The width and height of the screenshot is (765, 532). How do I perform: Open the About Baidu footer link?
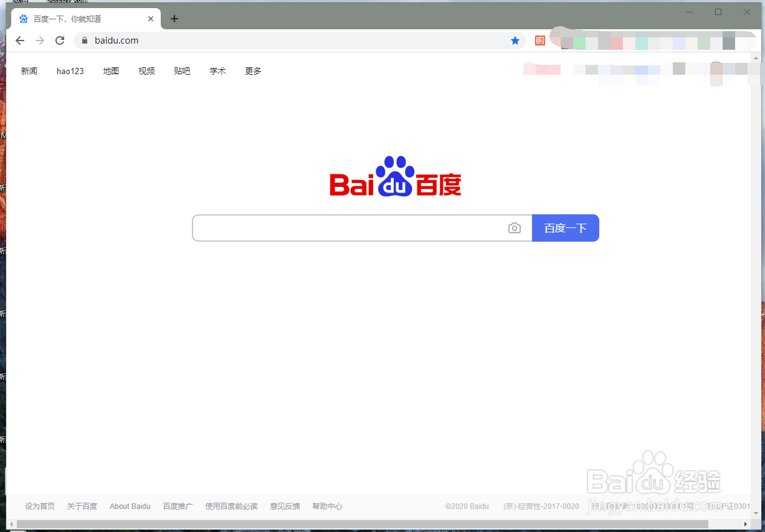130,506
